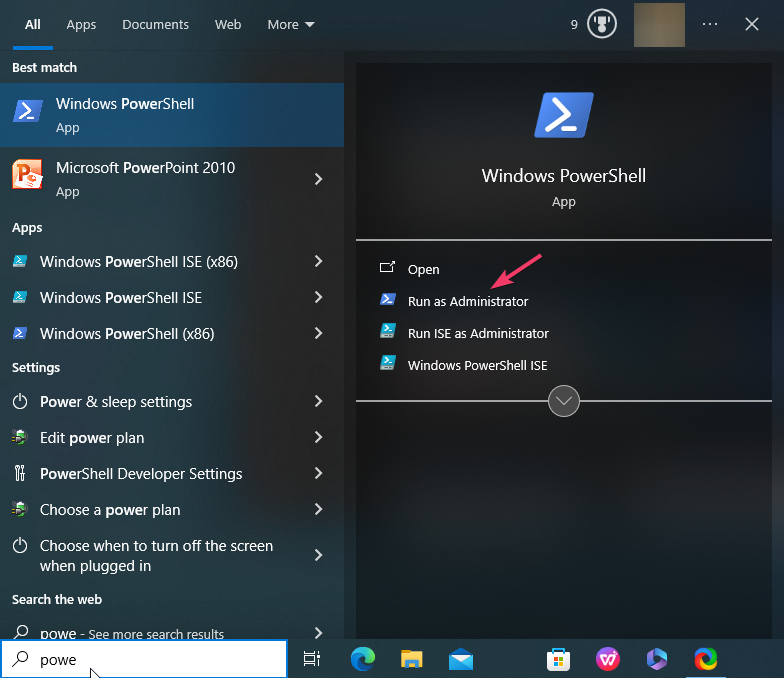Click the 'PowerShell Developer Settings' result text

point(141,474)
